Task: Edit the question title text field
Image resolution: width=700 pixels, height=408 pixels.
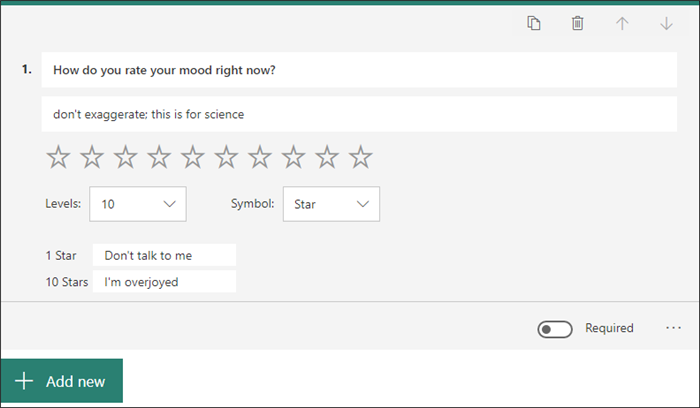Action: tap(359, 70)
